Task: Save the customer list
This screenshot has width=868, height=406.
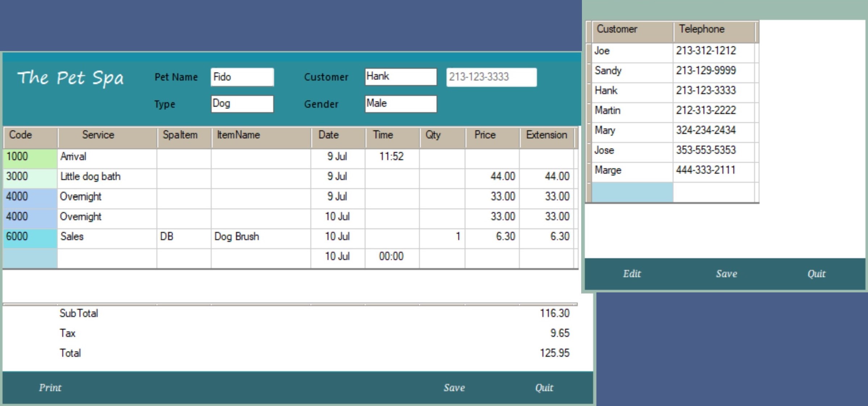Action: [x=726, y=274]
